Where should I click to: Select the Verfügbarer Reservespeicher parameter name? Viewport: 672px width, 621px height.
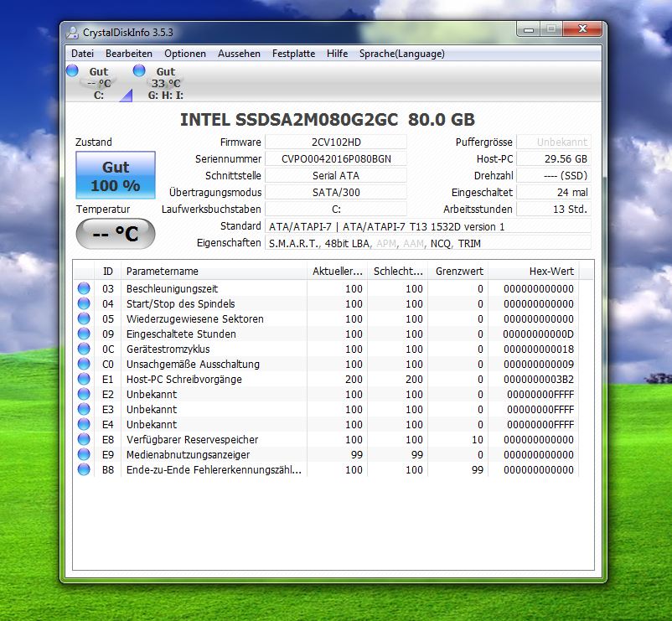[x=192, y=439]
